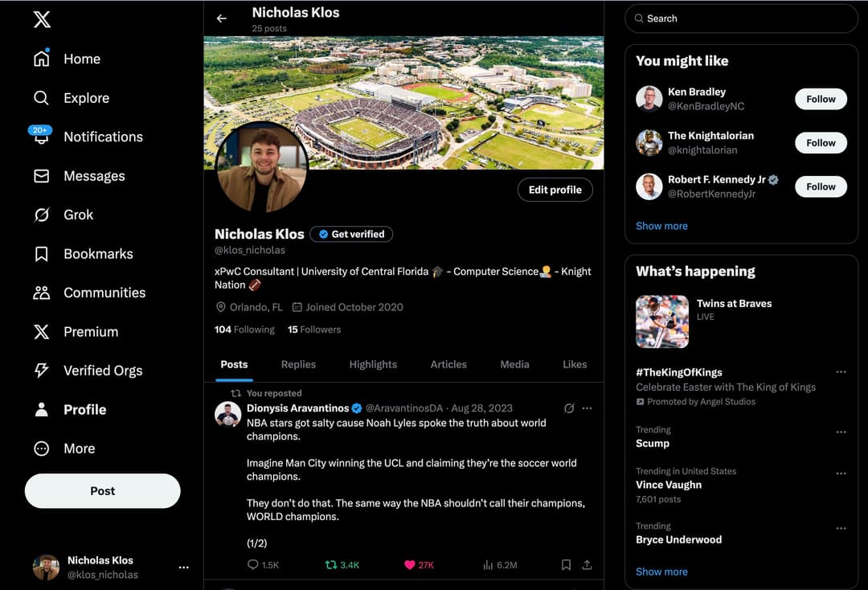This screenshot has width=868, height=590.
Task: Open Home from sidebar
Action: click(67, 59)
